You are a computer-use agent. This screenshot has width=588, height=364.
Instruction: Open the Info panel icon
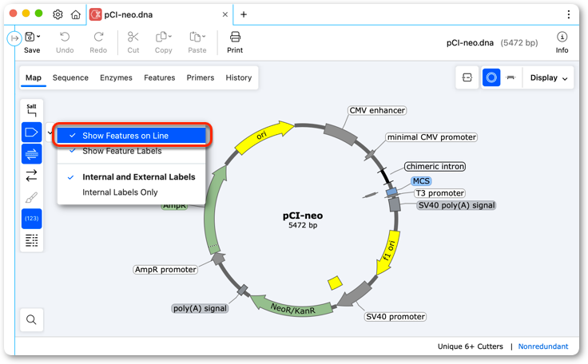[x=562, y=37]
